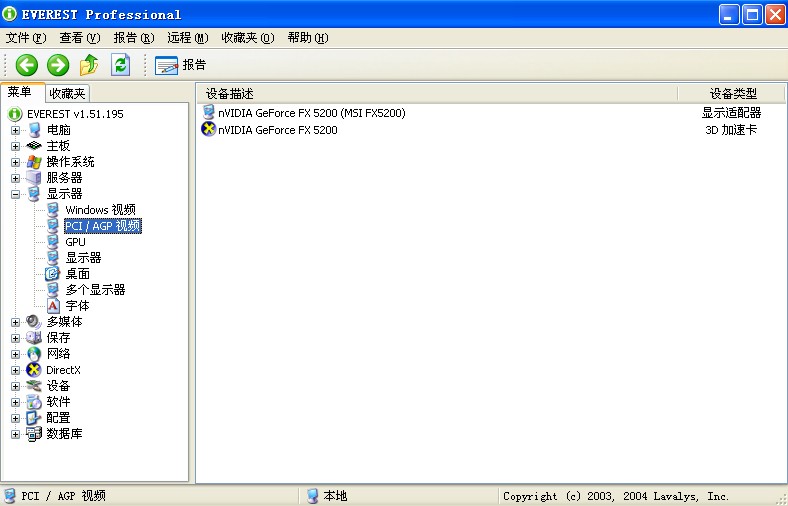This screenshot has height=506, width=788.
Task: Click the 数据库 database icon
Action: pos(34,434)
